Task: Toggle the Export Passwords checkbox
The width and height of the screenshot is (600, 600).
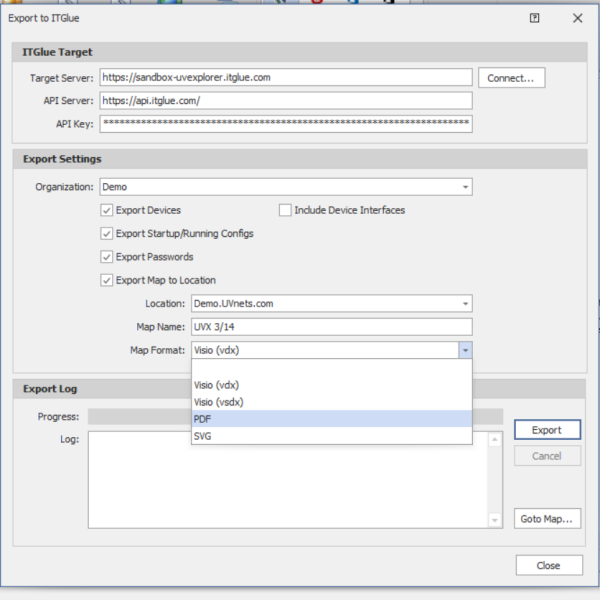Action: [107, 257]
